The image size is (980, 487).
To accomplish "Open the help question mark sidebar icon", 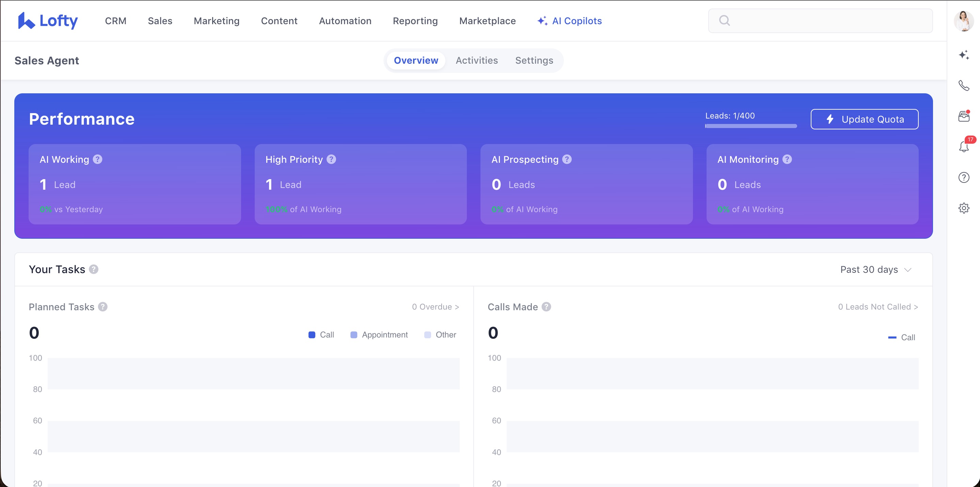I will coord(963,177).
